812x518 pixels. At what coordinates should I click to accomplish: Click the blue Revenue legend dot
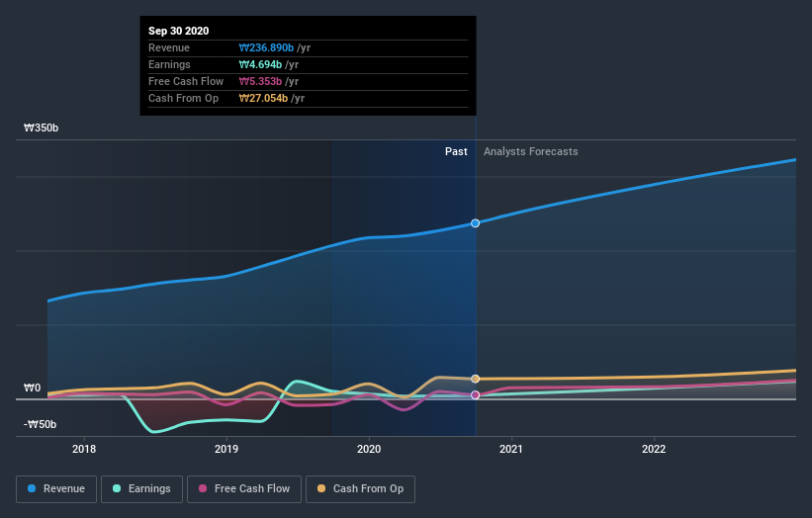point(32,488)
